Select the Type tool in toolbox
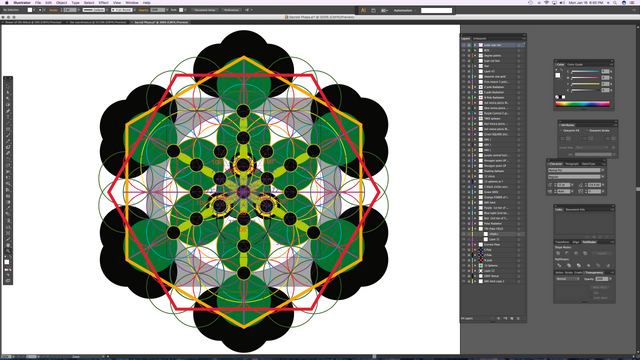The height and width of the screenshot is (360, 640). click(x=8, y=117)
